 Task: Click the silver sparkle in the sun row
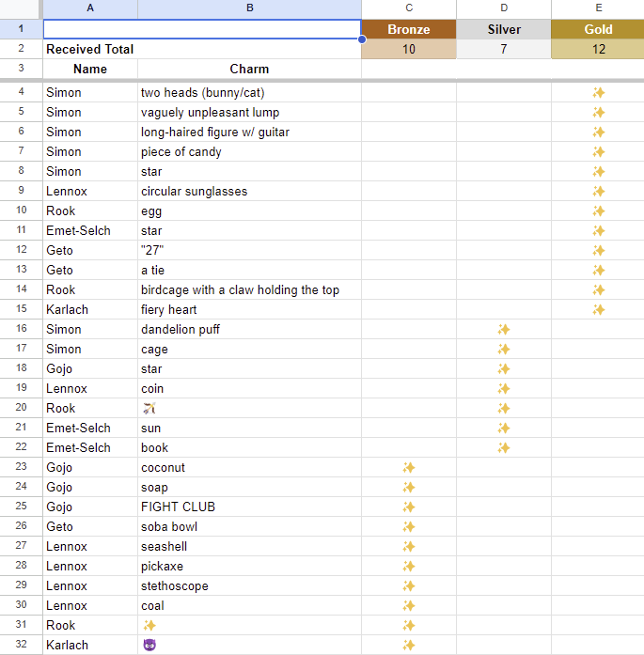(504, 429)
